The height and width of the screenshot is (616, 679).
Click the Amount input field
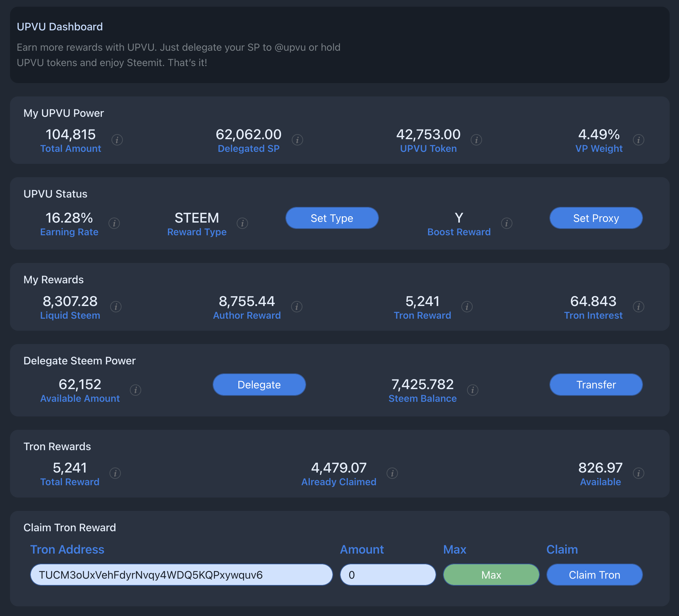click(x=388, y=575)
